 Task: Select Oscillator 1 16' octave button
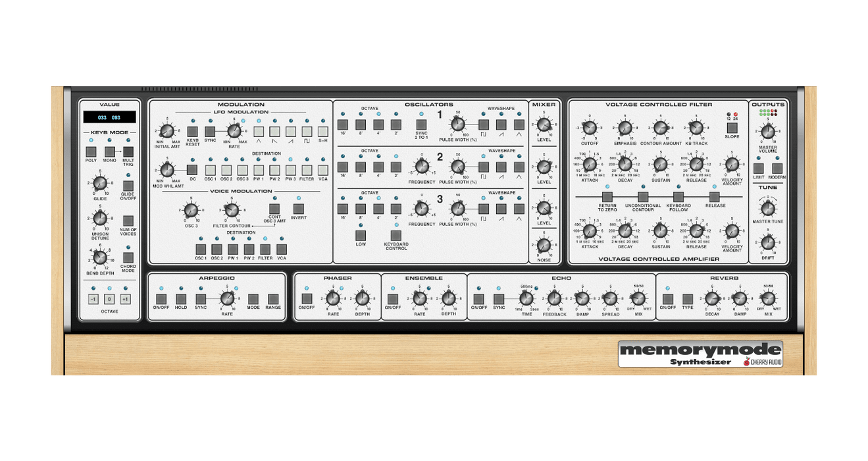(342, 124)
